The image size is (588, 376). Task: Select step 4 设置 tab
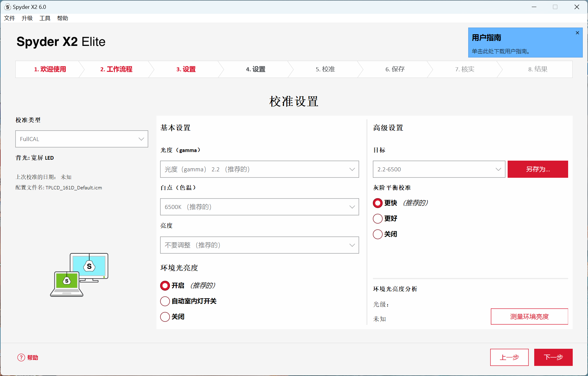click(x=255, y=69)
